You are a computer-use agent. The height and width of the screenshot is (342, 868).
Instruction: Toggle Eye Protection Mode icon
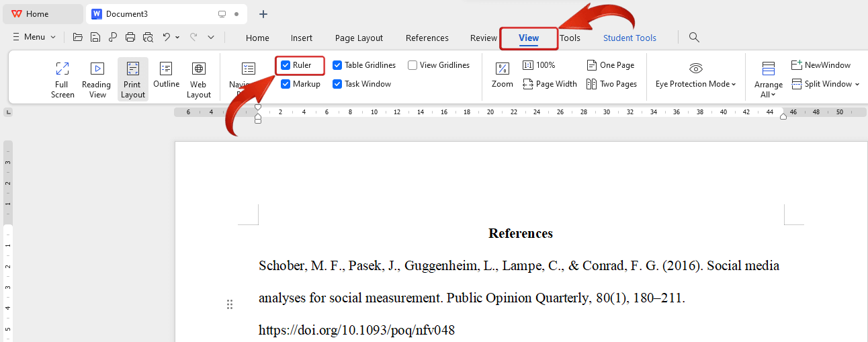pyautogui.click(x=696, y=68)
